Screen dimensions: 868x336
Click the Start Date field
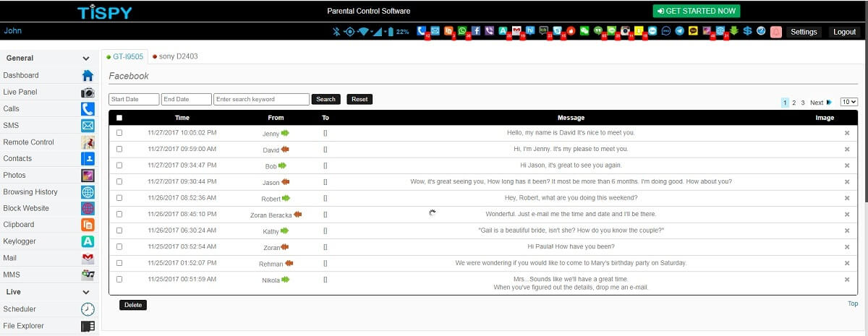tap(134, 99)
